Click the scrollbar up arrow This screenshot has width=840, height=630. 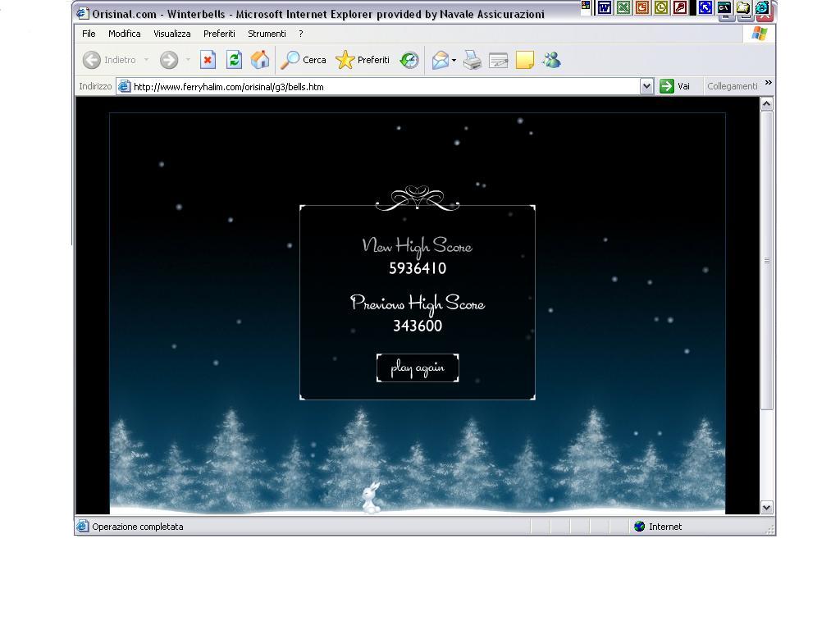tap(767, 104)
